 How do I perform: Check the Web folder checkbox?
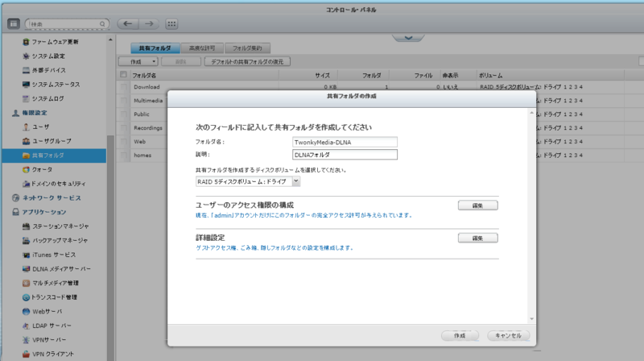pos(123,142)
